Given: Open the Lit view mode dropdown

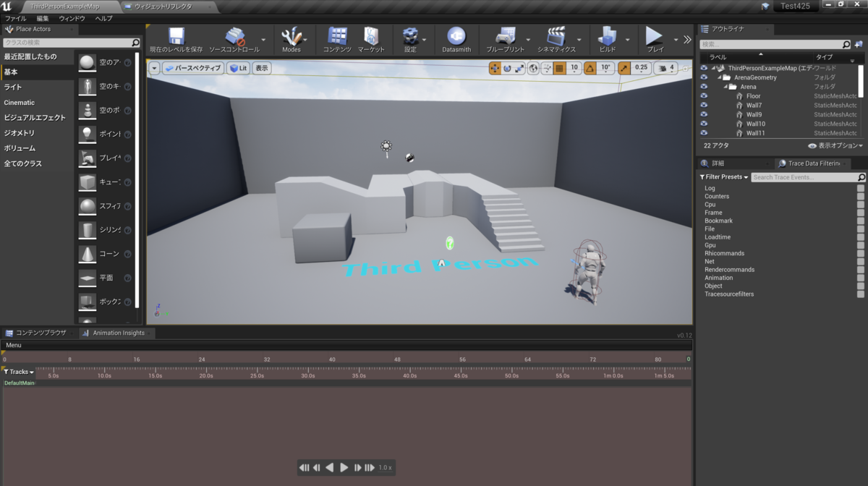Looking at the screenshot, I should [238, 68].
